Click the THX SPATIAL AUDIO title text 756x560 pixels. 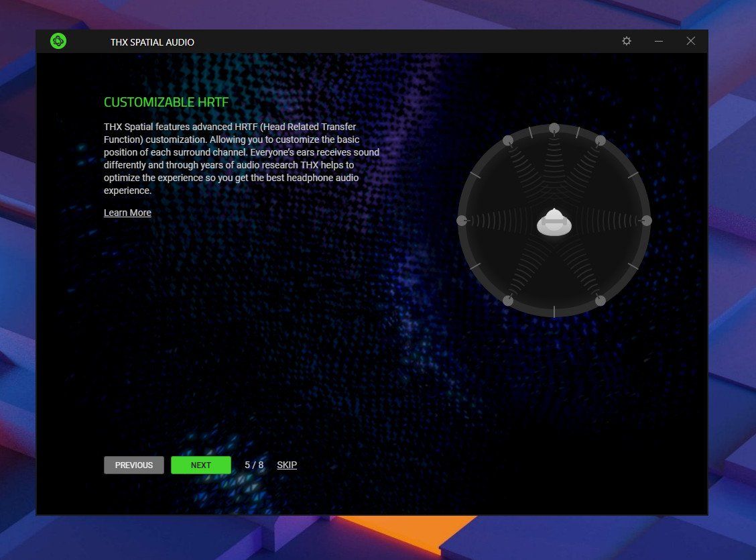[152, 42]
